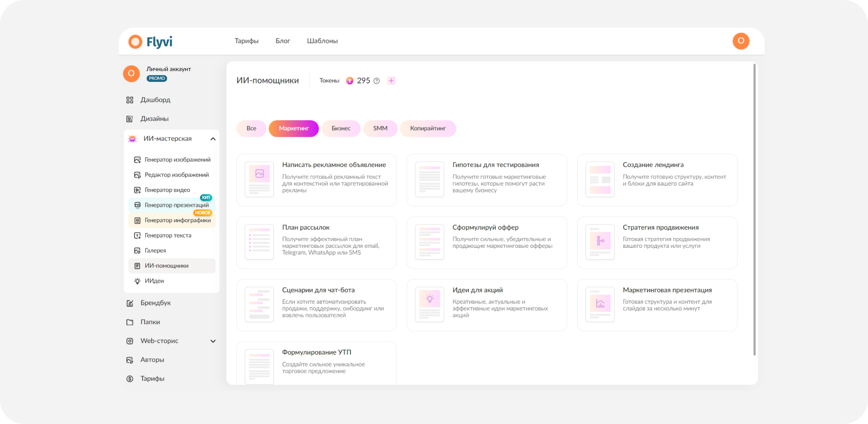Image resolution: width=868 pixels, height=424 pixels.
Task: Open the orange user avatar in header
Action: [x=741, y=41]
